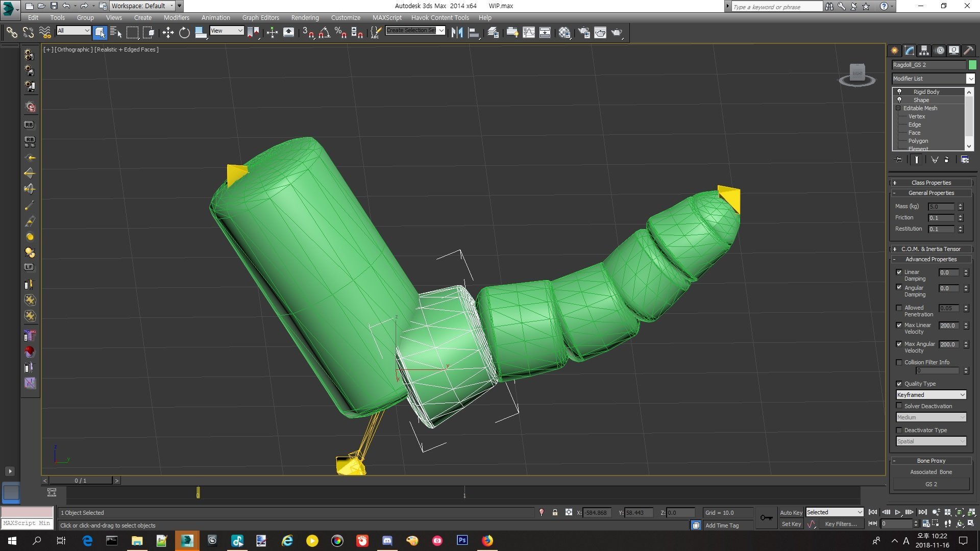The height and width of the screenshot is (551, 980).
Task: Click the Auto Key button
Action: pos(792,512)
